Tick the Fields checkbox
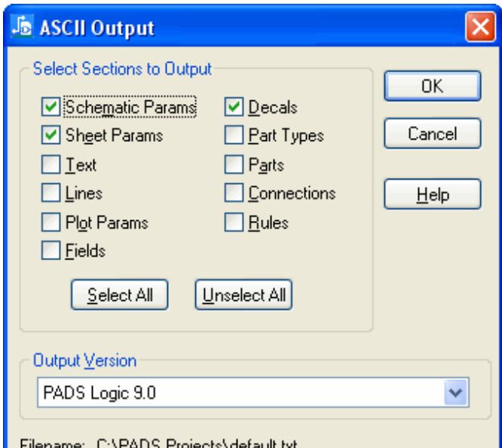This screenshot has height=448, width=502. point(51,251)
